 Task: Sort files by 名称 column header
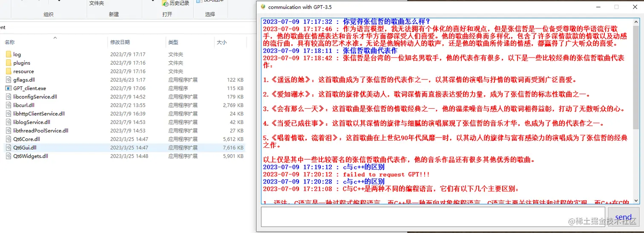point(10,42)
